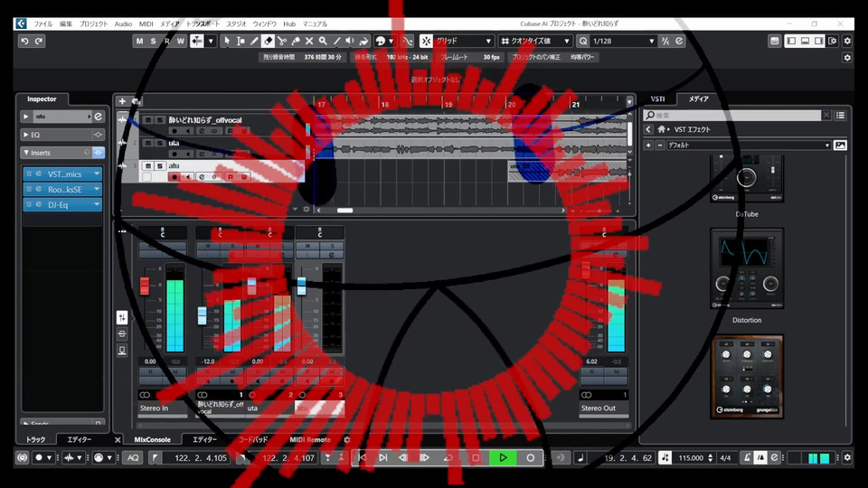Select the Line tool
This screenshot has height=488, width=868.
[336, 41]
